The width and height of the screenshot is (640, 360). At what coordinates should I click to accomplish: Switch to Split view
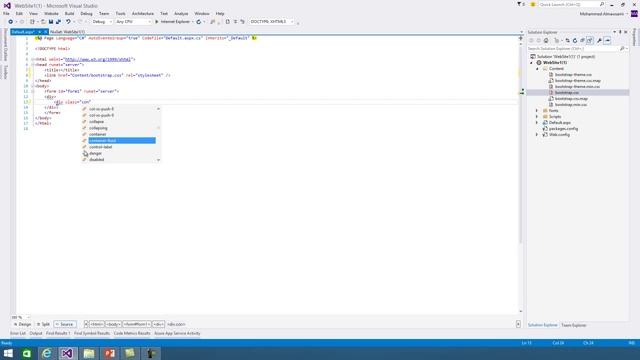pyautogui.click(x=43, y=324)
